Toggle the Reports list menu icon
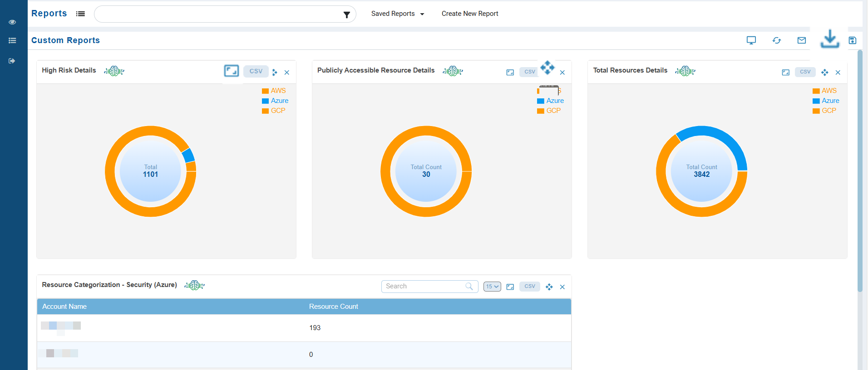 coord(80,14)
